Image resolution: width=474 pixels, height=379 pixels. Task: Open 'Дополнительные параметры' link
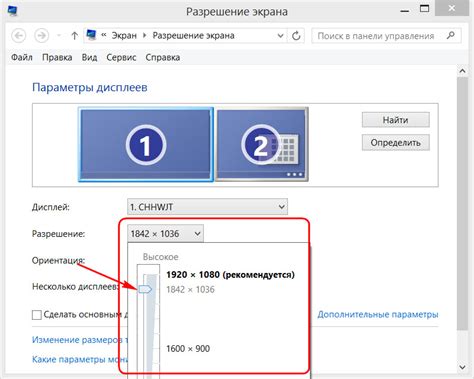378,314
